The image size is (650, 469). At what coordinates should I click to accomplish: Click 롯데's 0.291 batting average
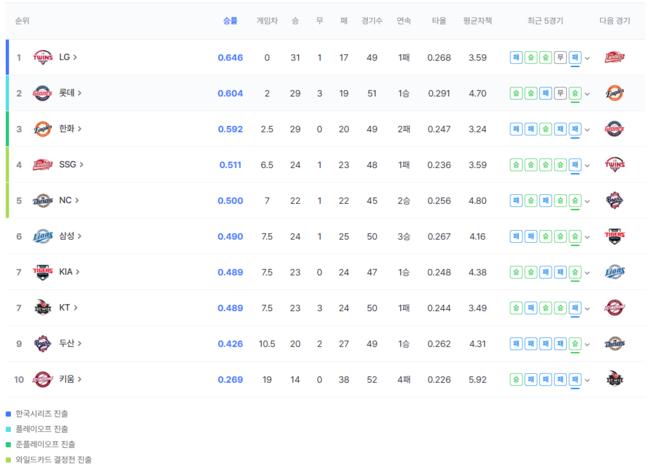coord(439,93)
